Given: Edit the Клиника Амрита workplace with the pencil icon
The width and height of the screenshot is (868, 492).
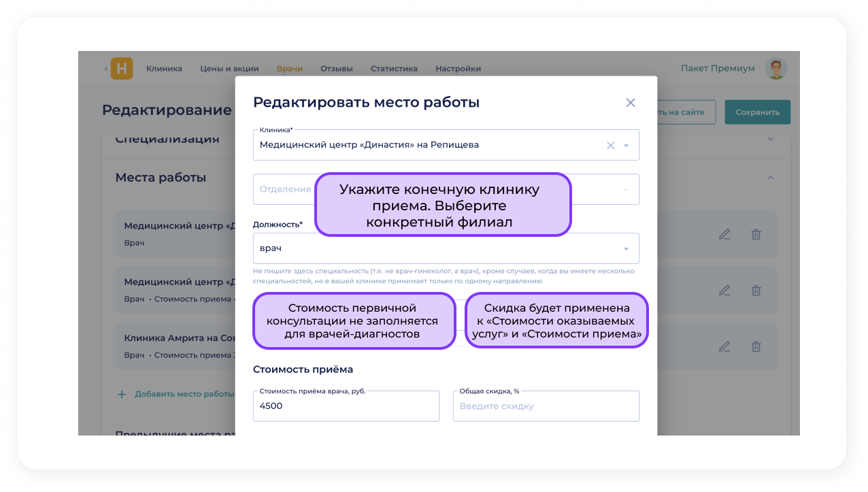Looking at the screenshot, I should click(724, 346).
